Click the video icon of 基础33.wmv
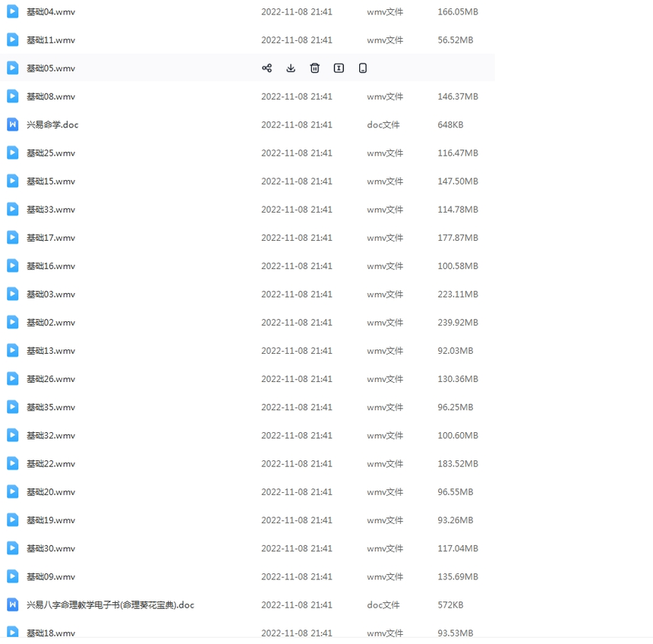The height and width of the screenshot is (644, 653). 12,209
